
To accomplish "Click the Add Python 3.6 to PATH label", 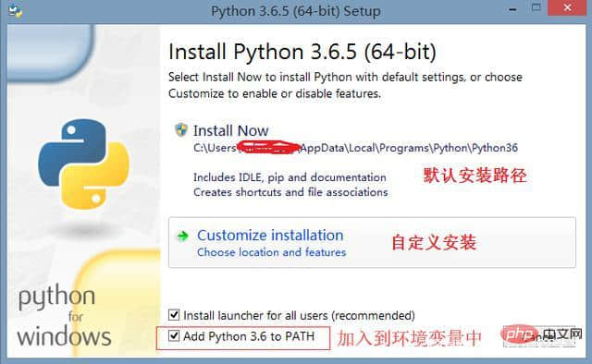I will pos(249,336).
